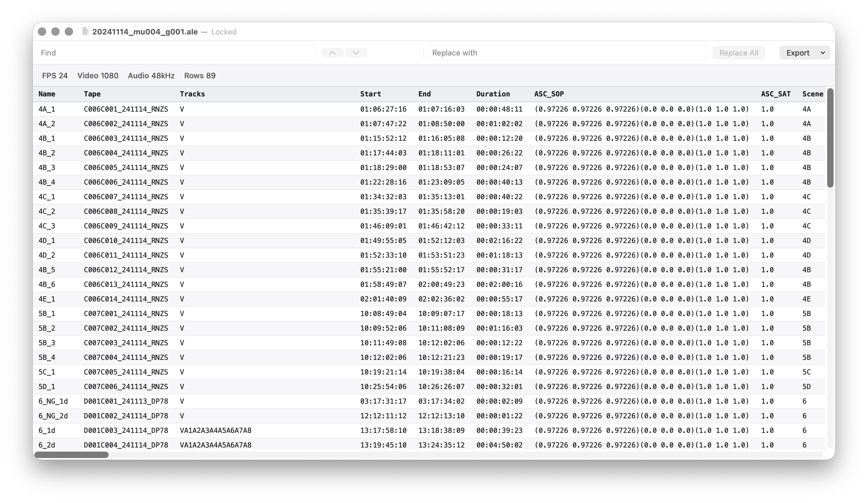Select the 5C_1 name cell
The width and height of the screenshot is (868, 503).
(x=47, y=372)
